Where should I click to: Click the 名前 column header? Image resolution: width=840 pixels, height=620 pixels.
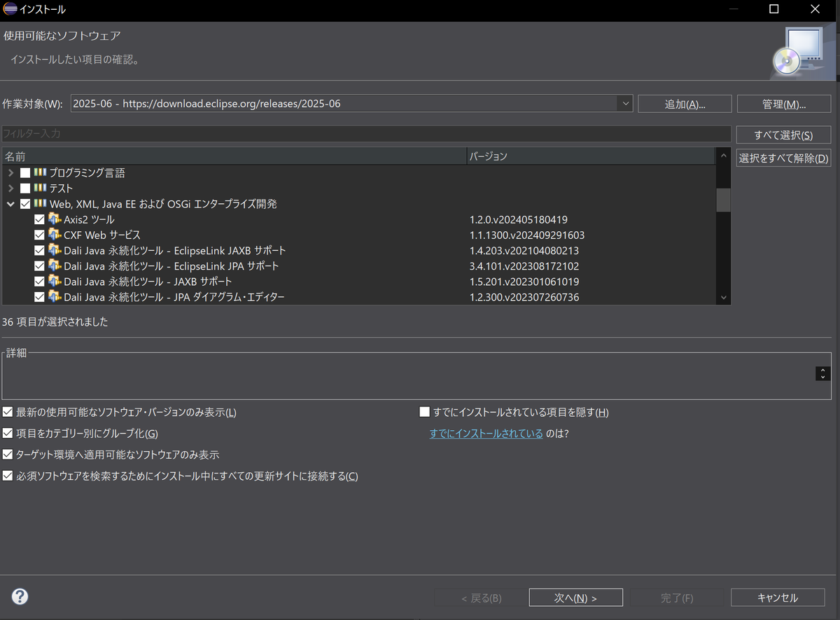tap(234, 156)
